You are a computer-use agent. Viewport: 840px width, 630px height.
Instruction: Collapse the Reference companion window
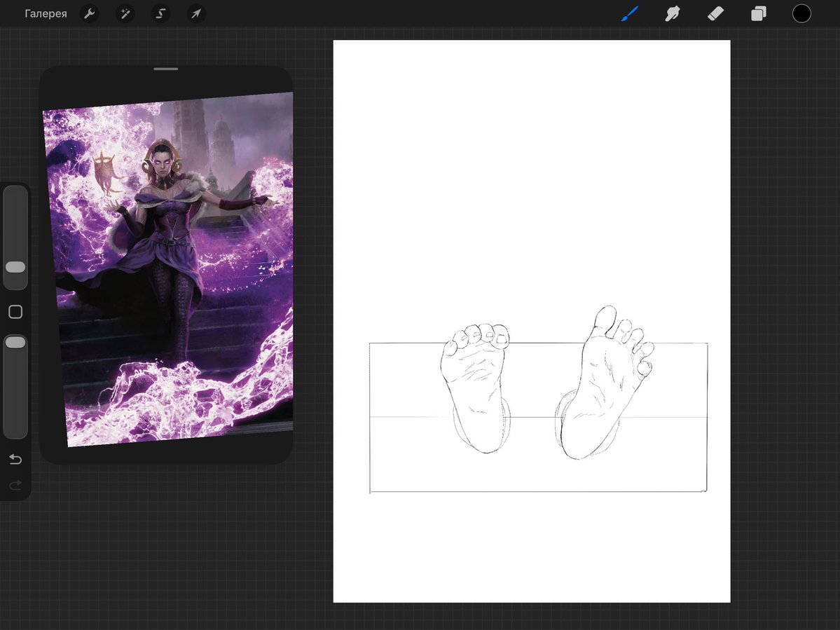166,69
